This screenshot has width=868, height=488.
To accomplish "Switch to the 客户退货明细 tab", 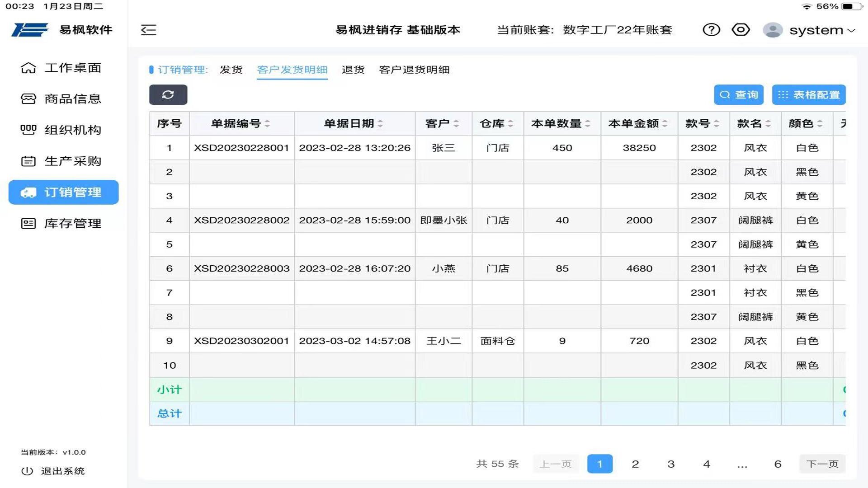I will point(414,70).
